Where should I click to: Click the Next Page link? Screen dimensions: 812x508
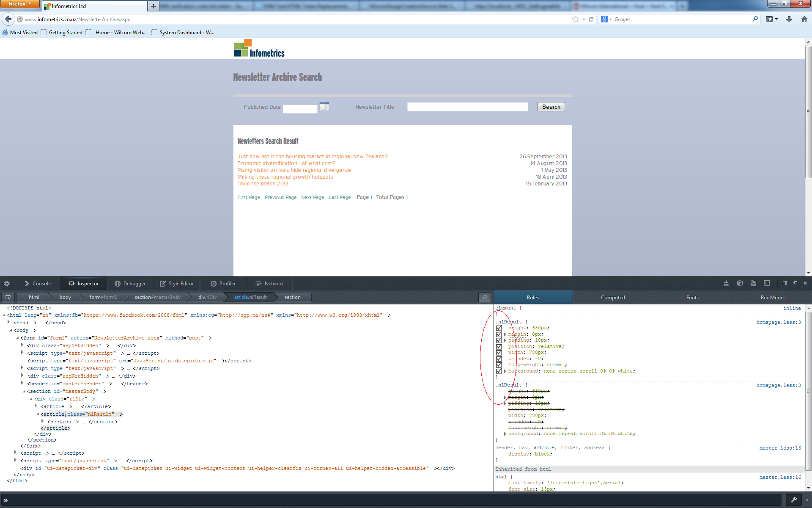click(313, 197)
